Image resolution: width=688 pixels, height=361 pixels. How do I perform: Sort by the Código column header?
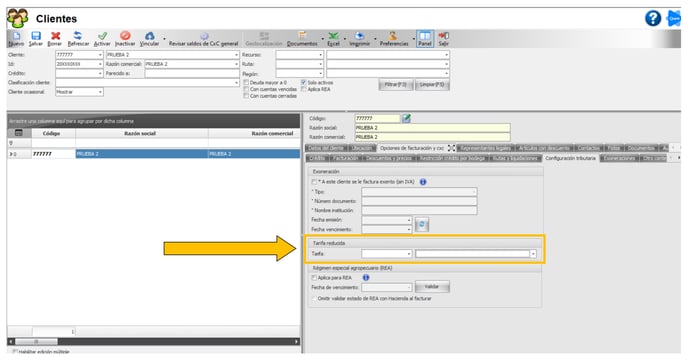(x=52, y=133)
